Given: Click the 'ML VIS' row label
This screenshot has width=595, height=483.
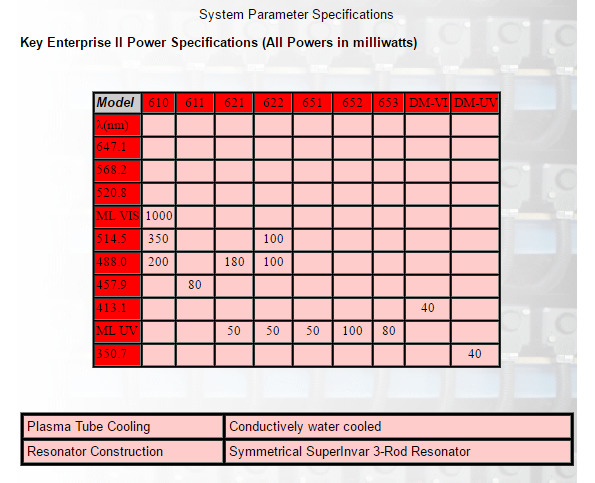Looking at the screenshot, I should point(117,217).
